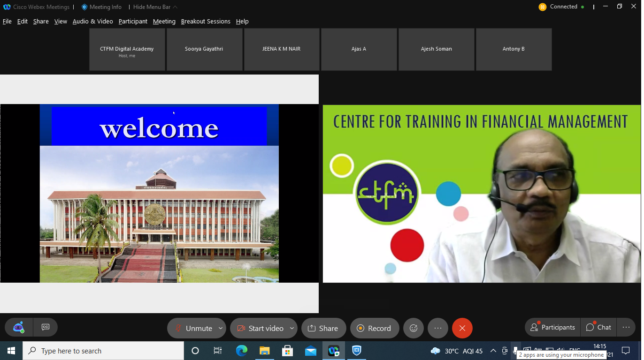
Task: Select CTFM Digital Academy participant tile
Action: tap(127, 49)
